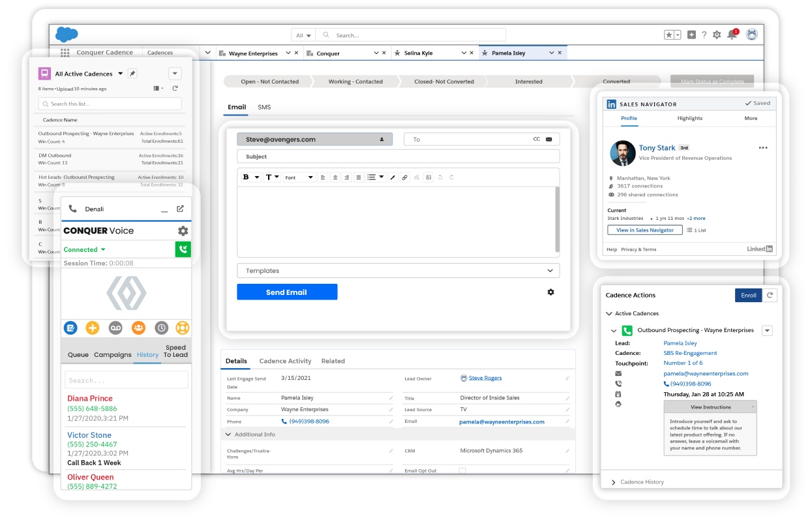Select Diana Prince in call history

click(90, 398)
